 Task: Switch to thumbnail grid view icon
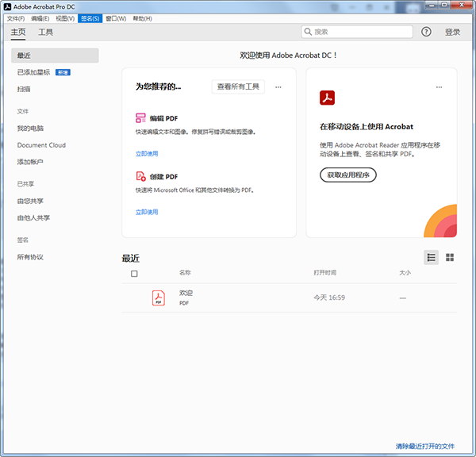click(x=450, y=258)
